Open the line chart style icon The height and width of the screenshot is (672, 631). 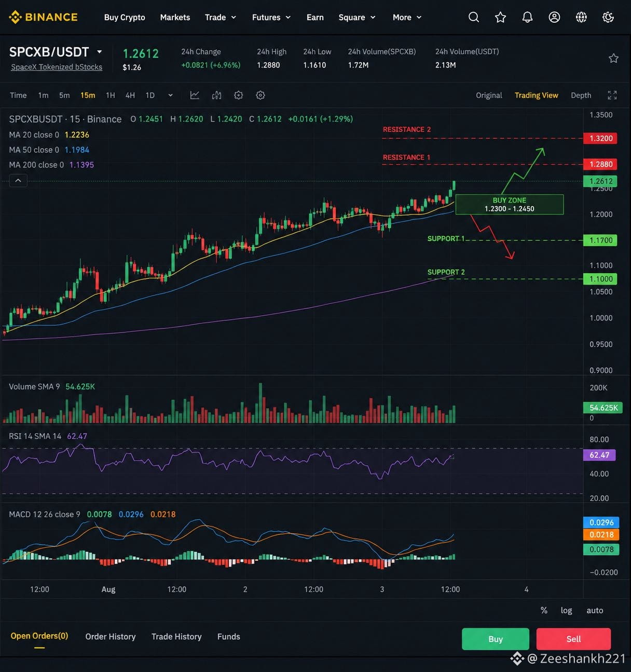[195, 95]
